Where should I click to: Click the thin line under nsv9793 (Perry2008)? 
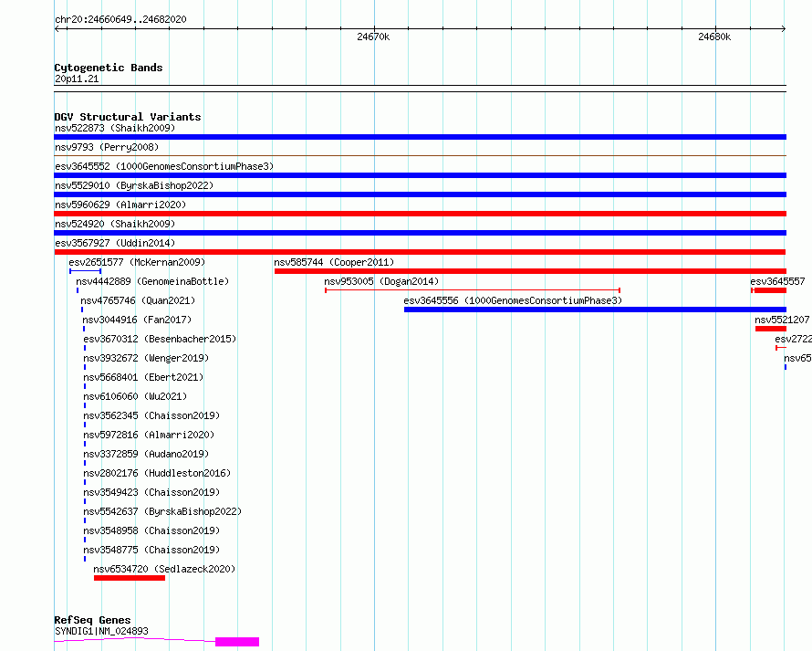point(420,155)
